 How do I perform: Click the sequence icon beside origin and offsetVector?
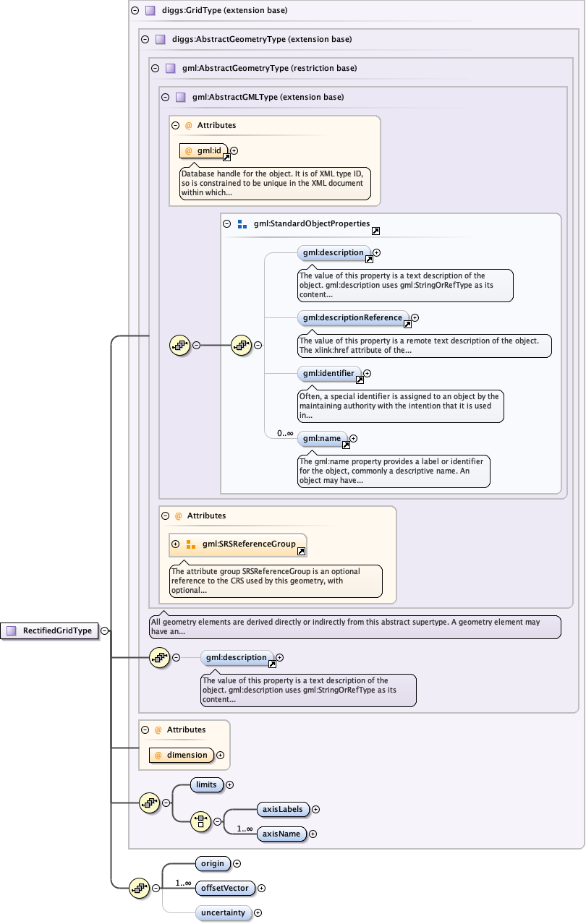[139, 888]
